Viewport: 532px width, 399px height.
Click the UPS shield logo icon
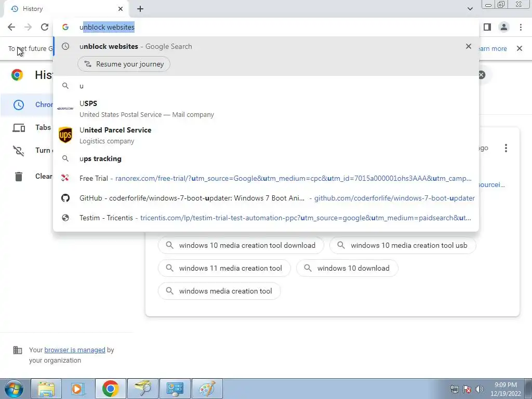(x=65, y=135)
